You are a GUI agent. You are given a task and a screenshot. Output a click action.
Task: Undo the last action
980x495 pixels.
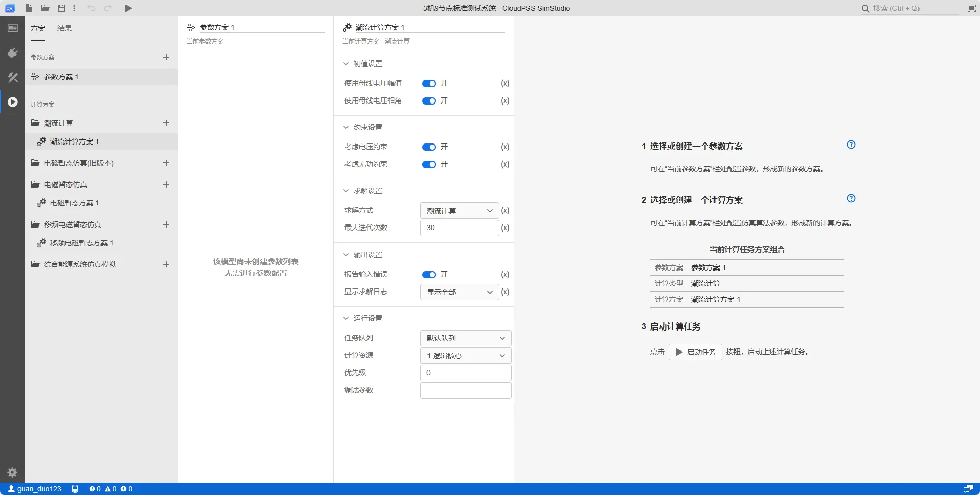tap(91, 8)
